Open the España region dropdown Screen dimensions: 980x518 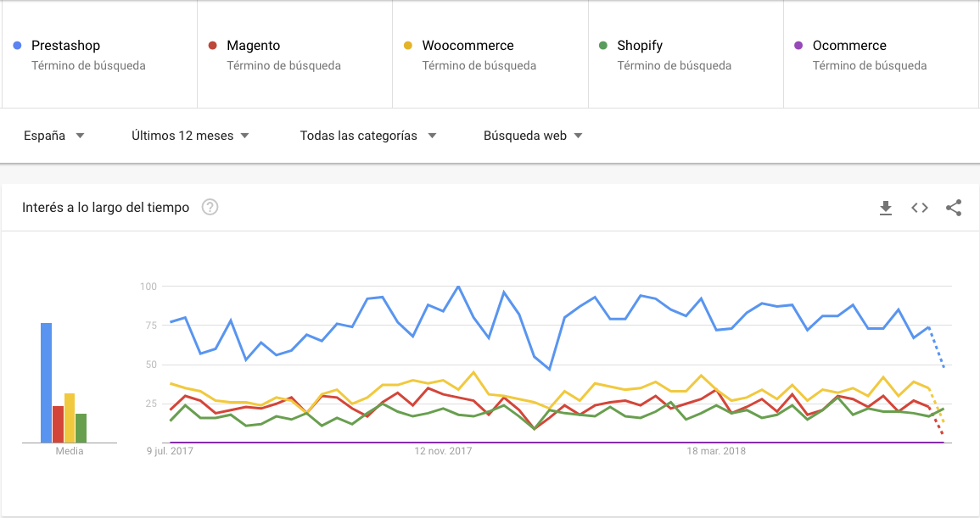(54, 136)
